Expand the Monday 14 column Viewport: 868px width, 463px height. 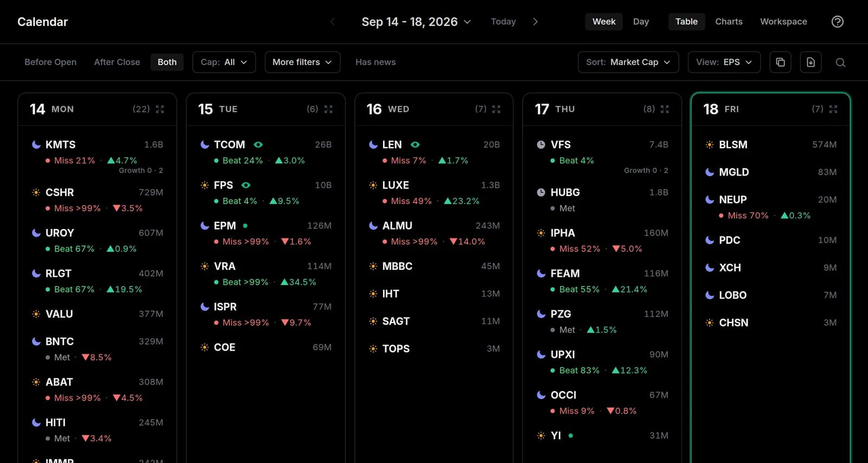[160, 109]
